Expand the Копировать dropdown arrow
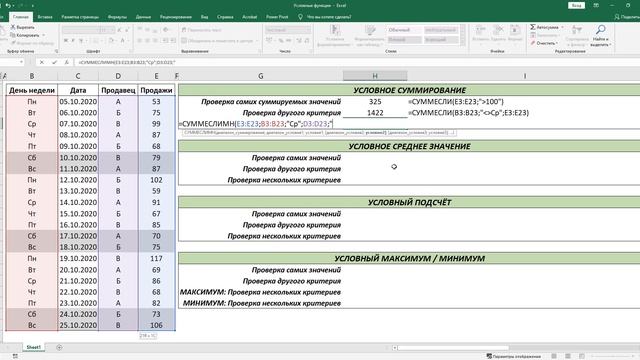Screen dimensions: 640x360 tap(44, 35)
